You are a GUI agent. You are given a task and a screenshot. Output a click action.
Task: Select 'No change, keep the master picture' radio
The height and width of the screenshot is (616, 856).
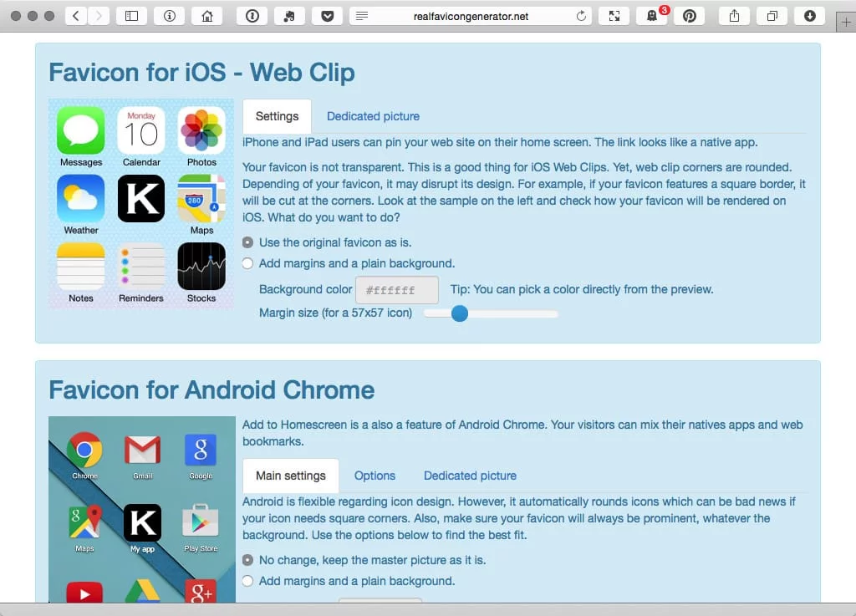click(x=247, y=560)
